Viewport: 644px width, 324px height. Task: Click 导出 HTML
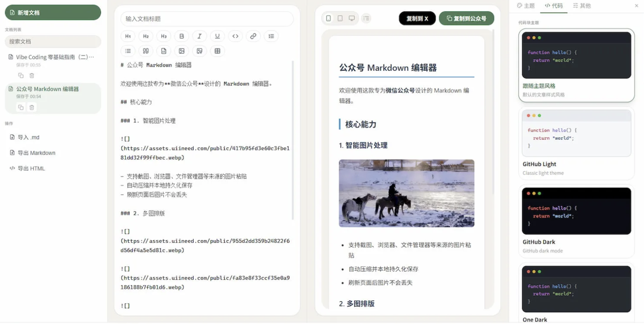[x=53, y=168]
